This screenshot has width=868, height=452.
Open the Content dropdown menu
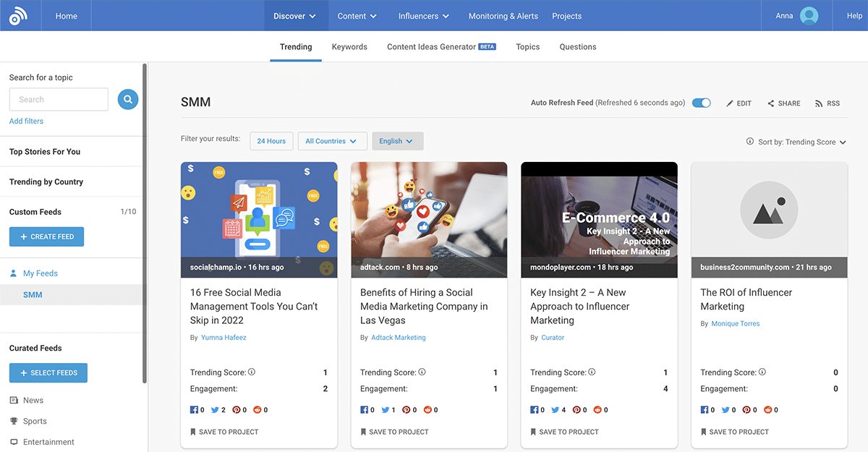(x=357, y=16)
